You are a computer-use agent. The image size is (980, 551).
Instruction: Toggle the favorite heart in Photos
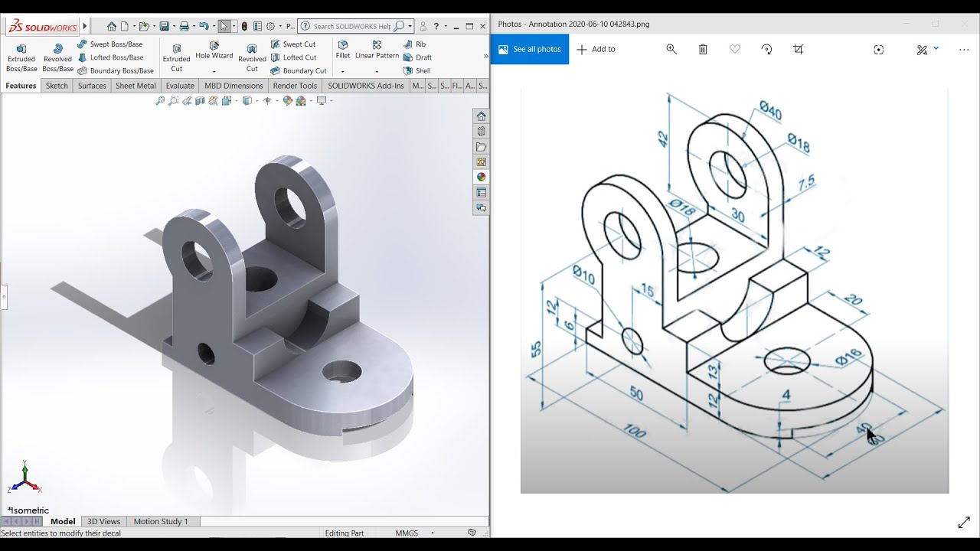point(735,49)
